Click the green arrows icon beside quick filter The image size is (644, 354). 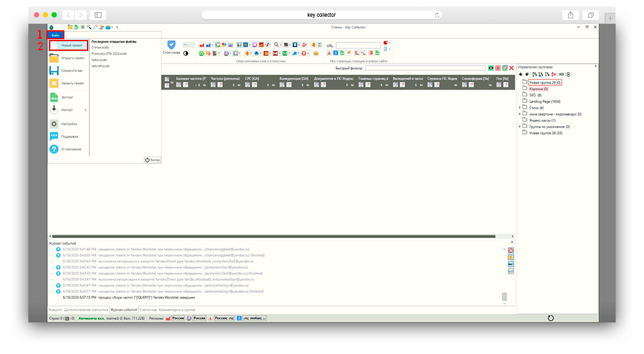click(491, 68)
